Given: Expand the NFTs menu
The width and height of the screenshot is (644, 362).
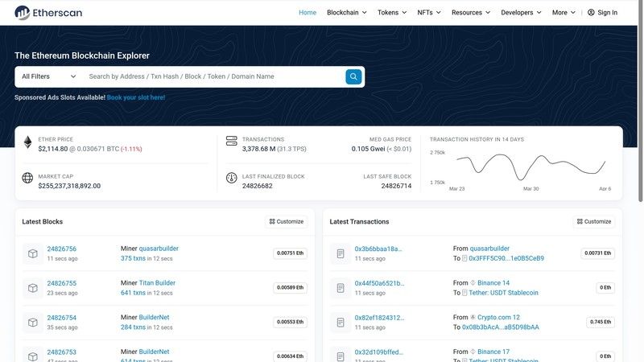Looking at the screenshot, I should 429,12.
